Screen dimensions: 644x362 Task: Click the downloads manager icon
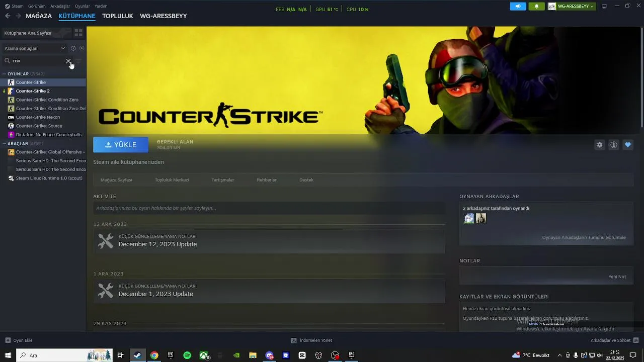(294, 340)
